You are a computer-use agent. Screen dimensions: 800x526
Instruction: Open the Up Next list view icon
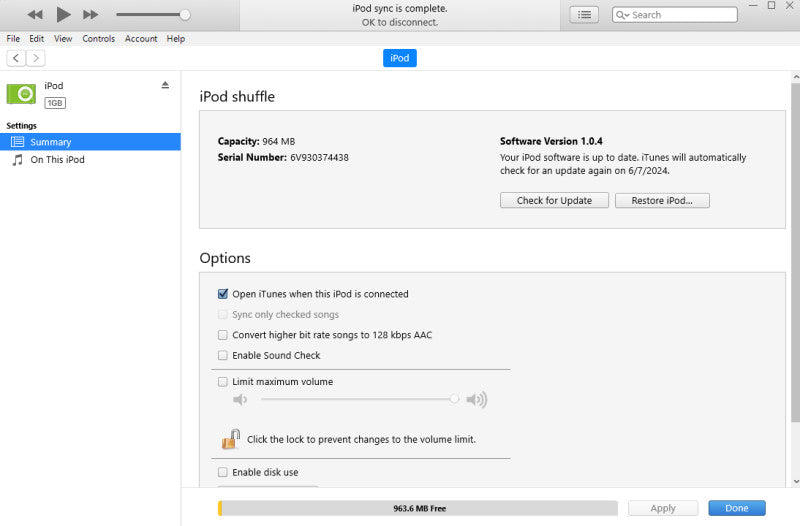(x=584, y=15)
